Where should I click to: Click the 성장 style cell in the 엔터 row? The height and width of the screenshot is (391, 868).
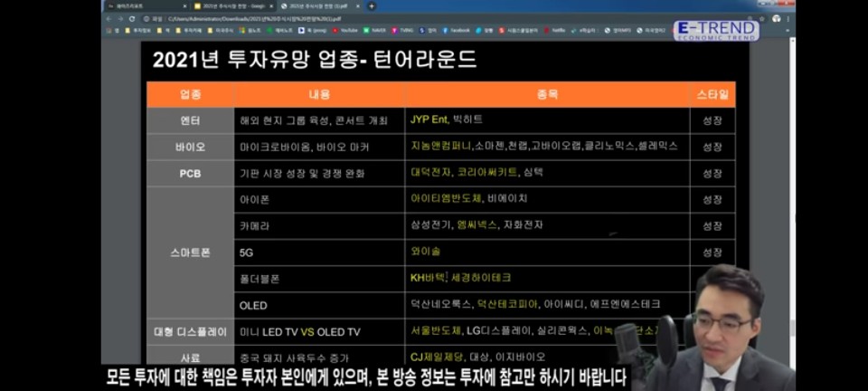pos(712,120)
